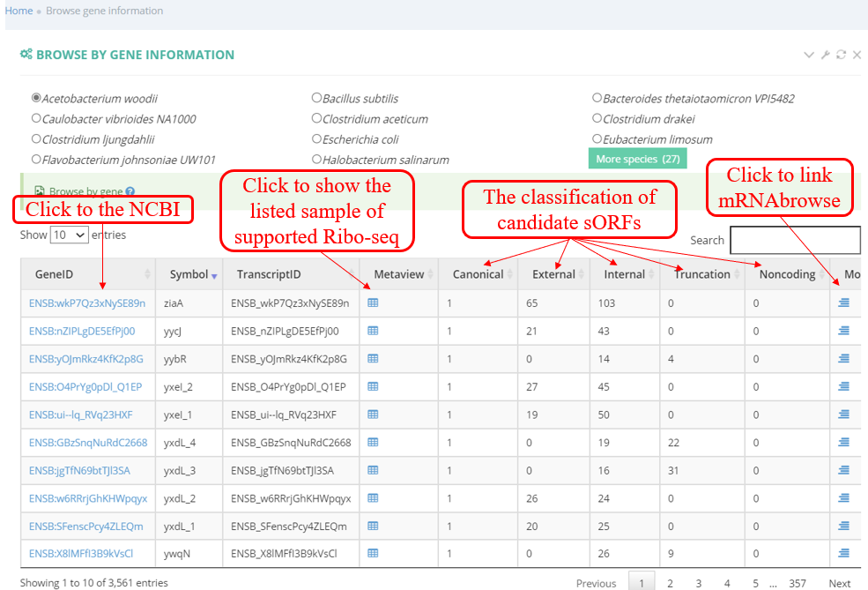Jump to last page 357
Viewport: 868px width, 590px height.
pyautogui.click(x=797, y=583)
